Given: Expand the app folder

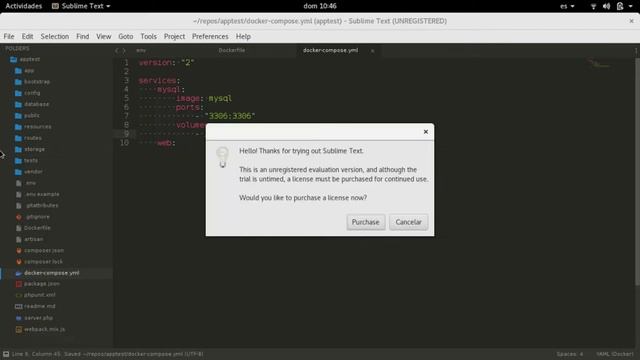Looking at the screenshot, I should coord(24,71).
